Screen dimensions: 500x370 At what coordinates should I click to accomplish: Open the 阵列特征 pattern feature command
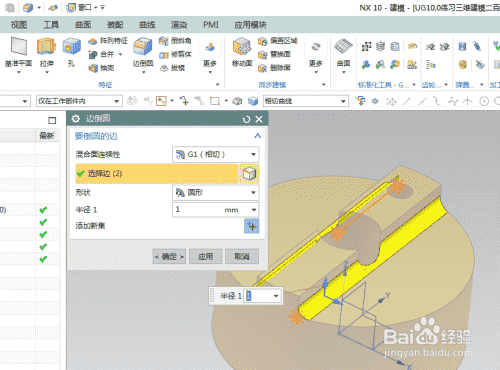[x=108, y=41]
